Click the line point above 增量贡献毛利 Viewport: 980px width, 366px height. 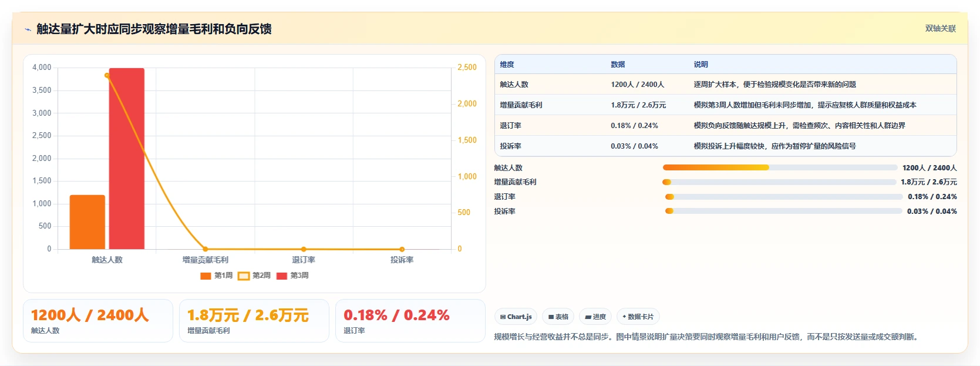tap(206, 249)
